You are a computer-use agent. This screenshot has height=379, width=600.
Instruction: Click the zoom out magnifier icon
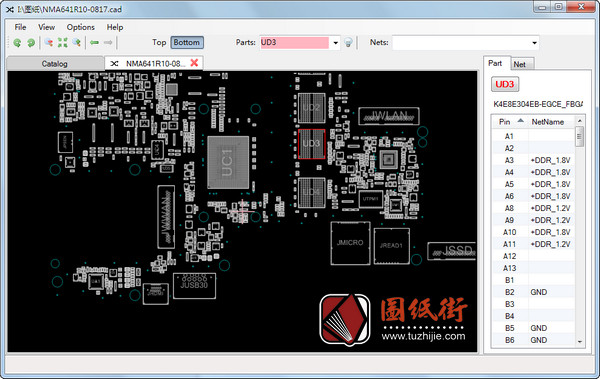pos(49,42)
